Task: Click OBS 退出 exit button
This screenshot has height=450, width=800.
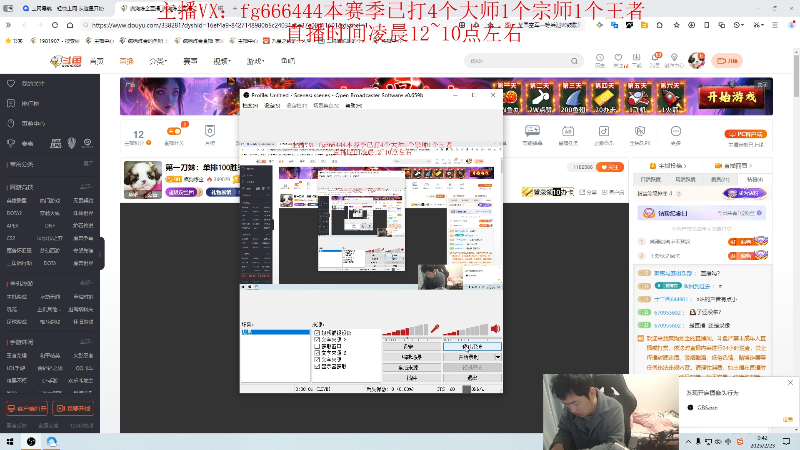Action: tap(472, 378)
